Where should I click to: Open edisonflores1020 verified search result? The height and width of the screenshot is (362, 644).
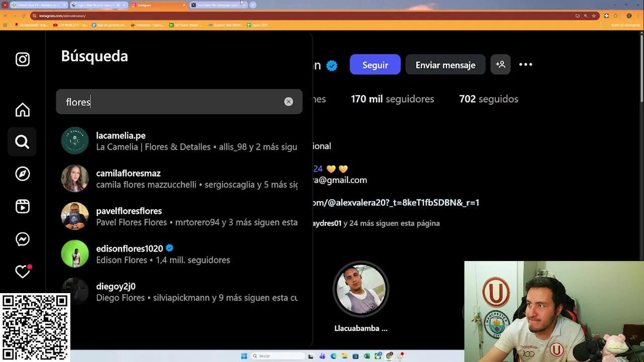click(x=179, y=254)
